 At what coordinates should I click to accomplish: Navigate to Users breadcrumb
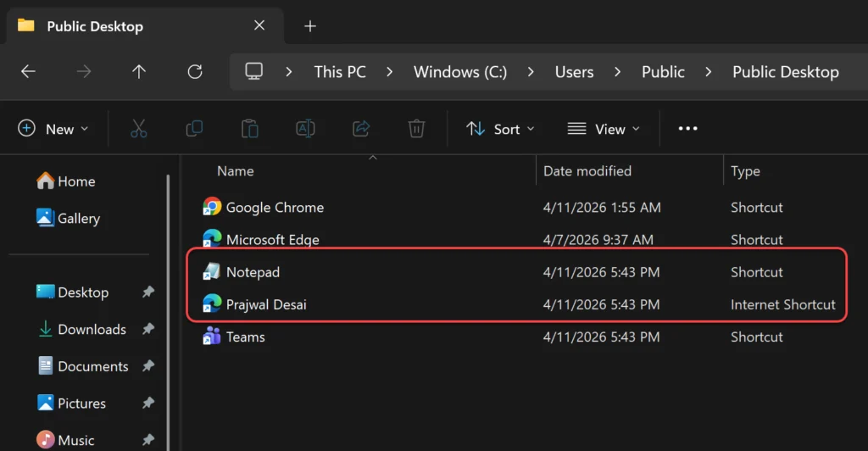pyautogui.click(x=574, y=72)
